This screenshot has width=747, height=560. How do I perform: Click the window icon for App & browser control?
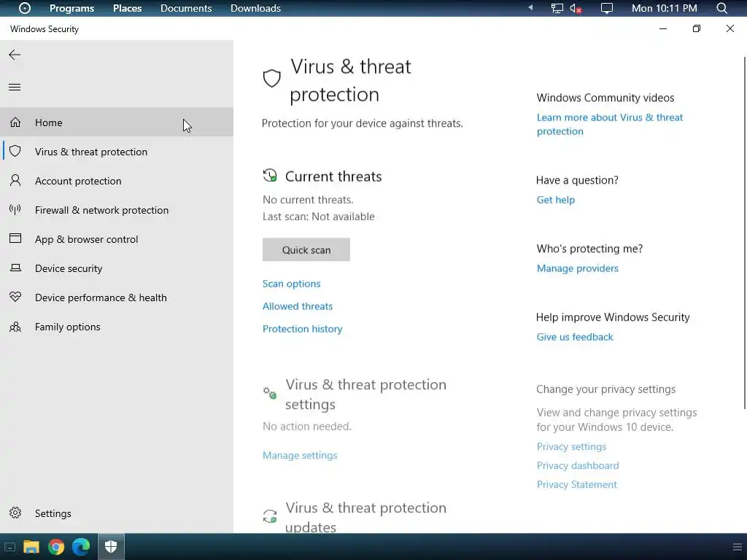pyautogui.click(x=15, y=238)
